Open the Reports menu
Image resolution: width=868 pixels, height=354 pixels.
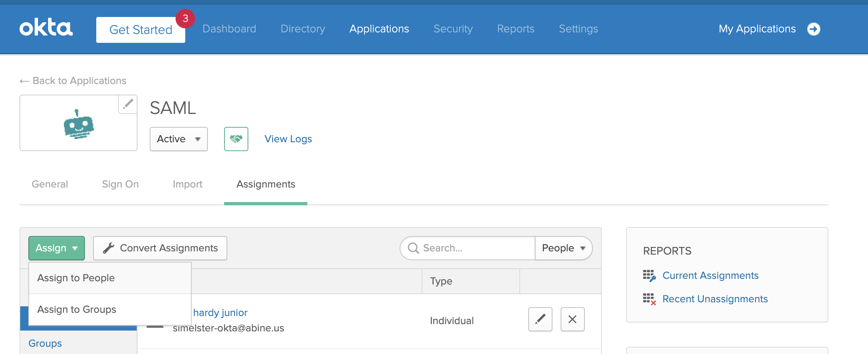click(516, 29)
